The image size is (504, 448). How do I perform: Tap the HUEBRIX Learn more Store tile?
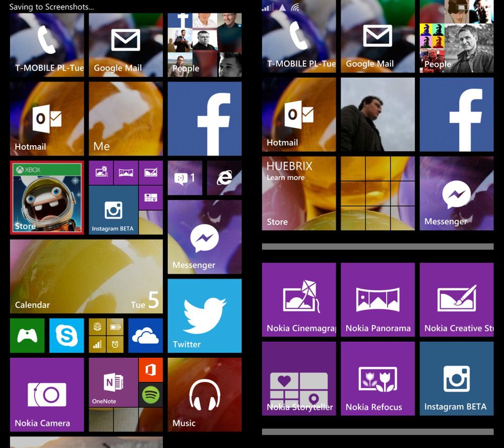(298, 193)
